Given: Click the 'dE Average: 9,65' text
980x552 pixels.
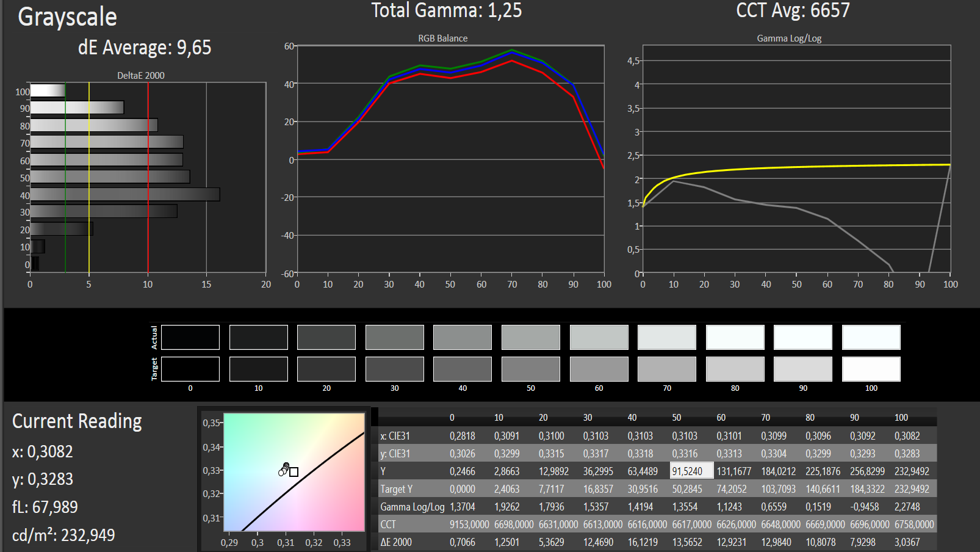Looking at the screenshot, I should tap(145, 48).
